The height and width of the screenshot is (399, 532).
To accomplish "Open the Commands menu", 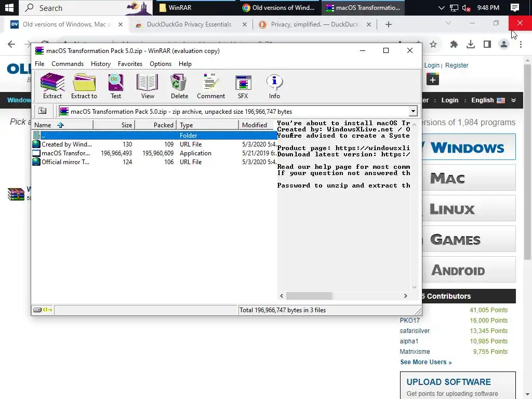I will (68, 64).
